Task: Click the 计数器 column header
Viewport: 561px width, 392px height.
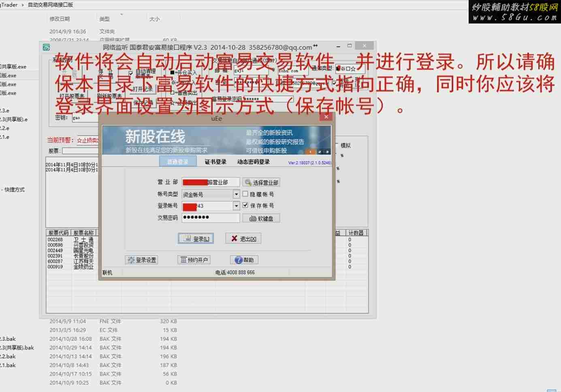Action: [x=356, y=233]
